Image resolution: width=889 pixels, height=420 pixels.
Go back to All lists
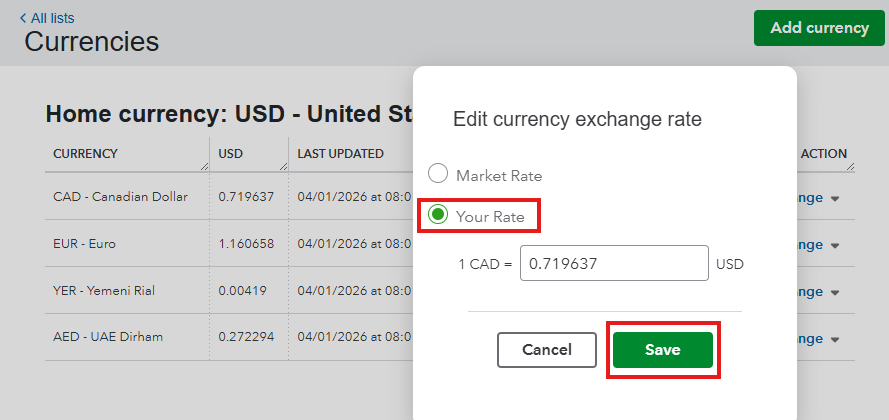tap(52, 18)
